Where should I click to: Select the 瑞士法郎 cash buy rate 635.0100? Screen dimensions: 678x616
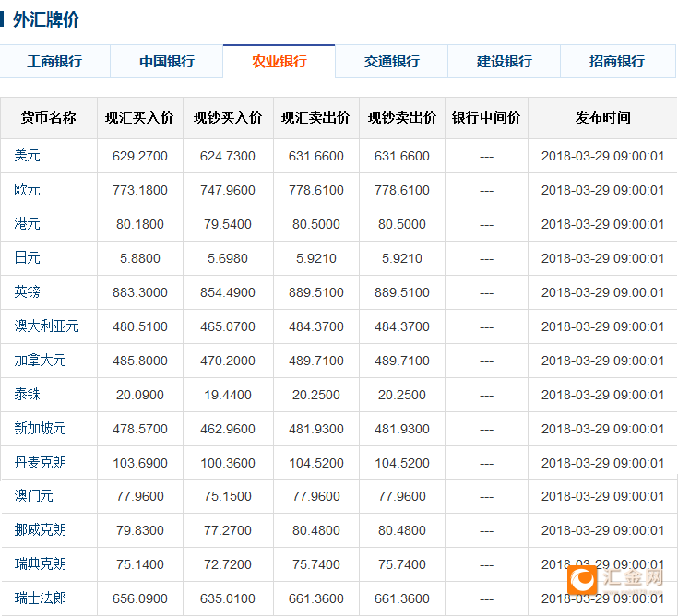(228, 598)
